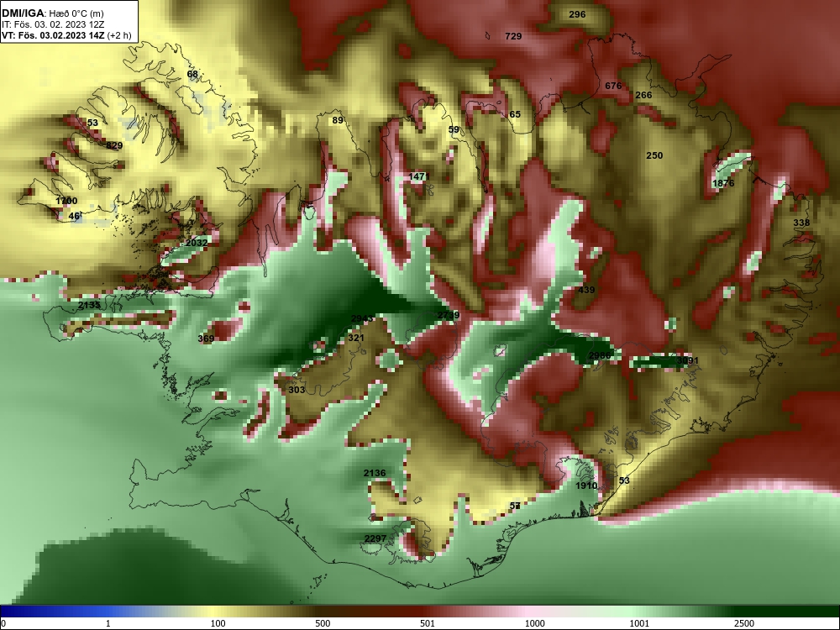Select the 1700 height label
Screen dimensions: 840x630
pos(66,201)
